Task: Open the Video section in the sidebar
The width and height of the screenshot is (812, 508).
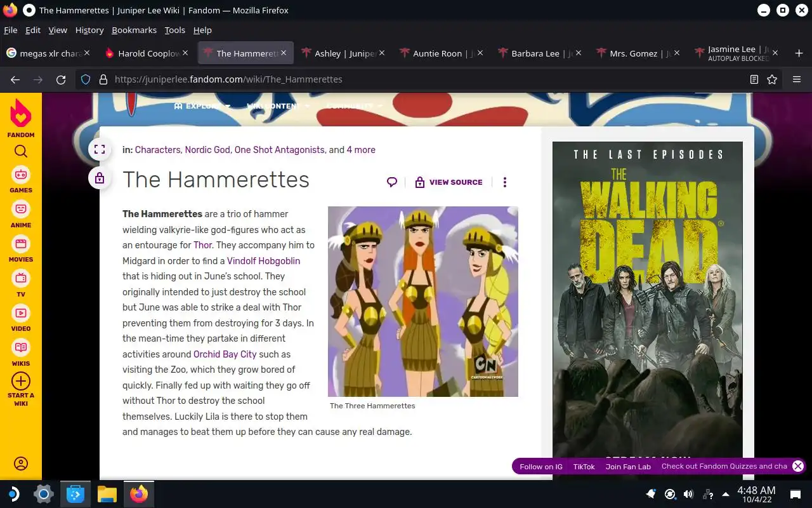Action: (21, 318)
